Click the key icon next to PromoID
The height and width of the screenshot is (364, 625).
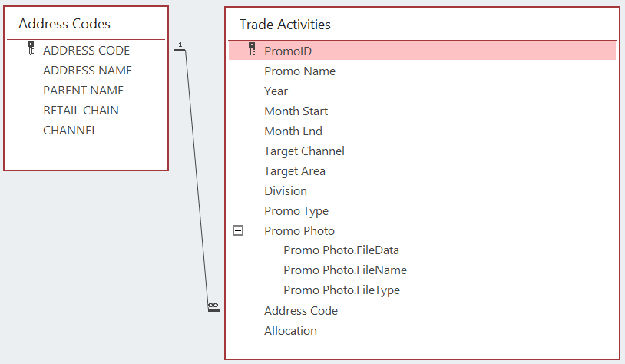point(251,51)
